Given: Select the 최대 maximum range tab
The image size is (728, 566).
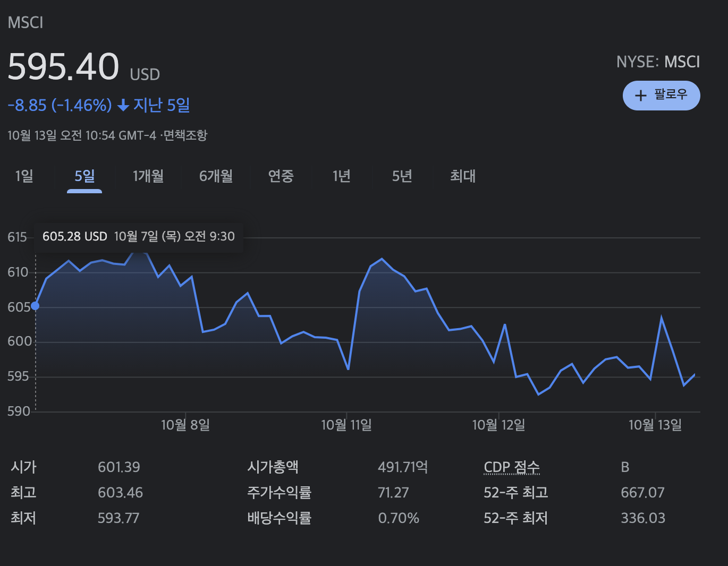Looking at the screenshot, I should (463, 176).
